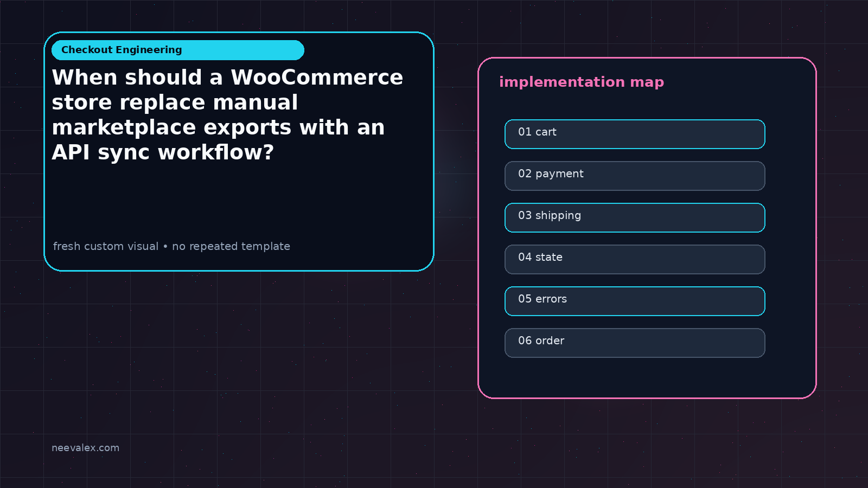Select the "01 cart" step
This screenshot has height=488, width=868.
coord(635,134)
